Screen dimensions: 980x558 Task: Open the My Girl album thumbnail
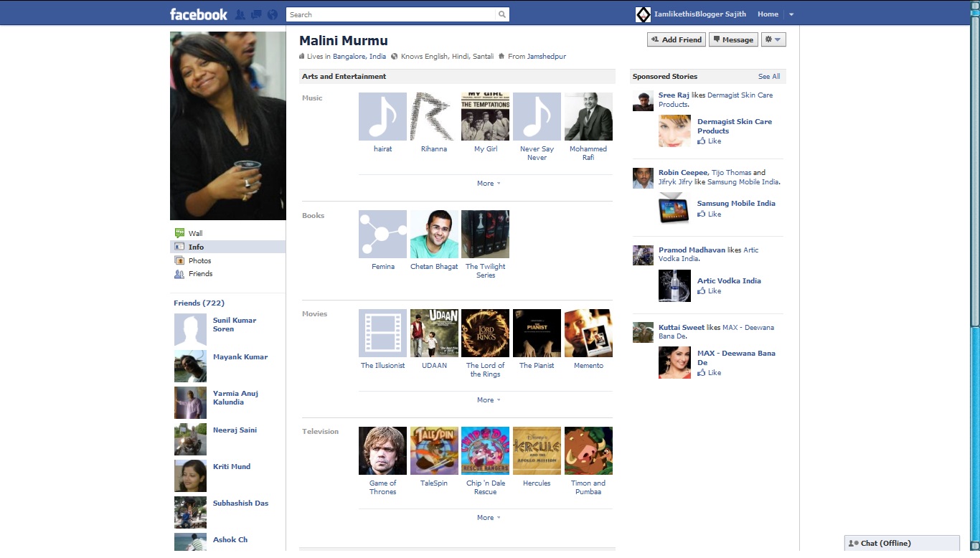coord(485,116)
